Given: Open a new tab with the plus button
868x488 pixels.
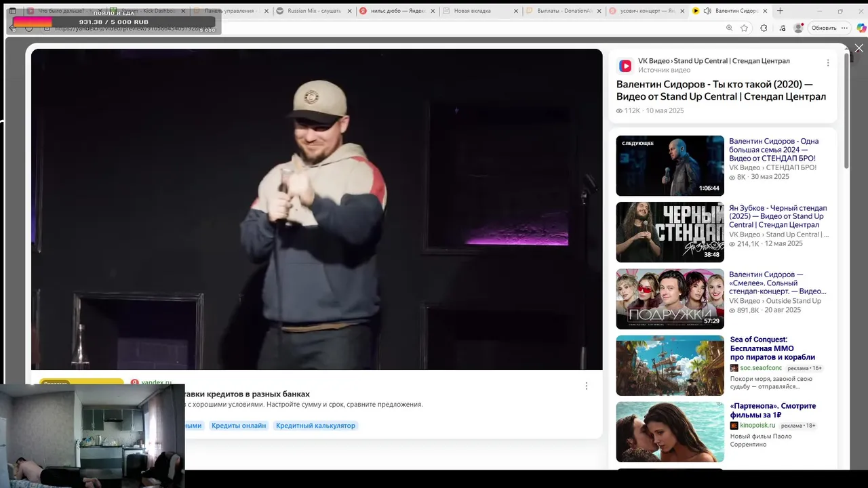Looking at the screenshot, I should point(780,11).
